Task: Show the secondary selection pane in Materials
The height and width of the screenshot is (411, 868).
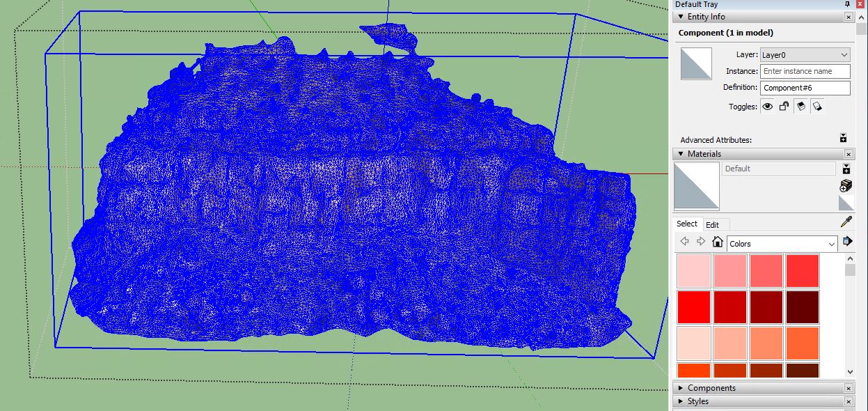Action: click(x=846, y=169)
